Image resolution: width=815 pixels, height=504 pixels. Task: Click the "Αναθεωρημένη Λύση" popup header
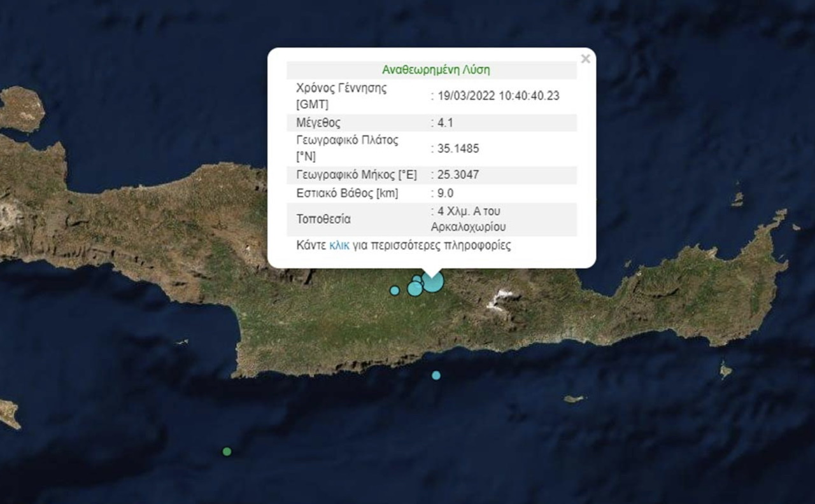[x=436, y=70]
